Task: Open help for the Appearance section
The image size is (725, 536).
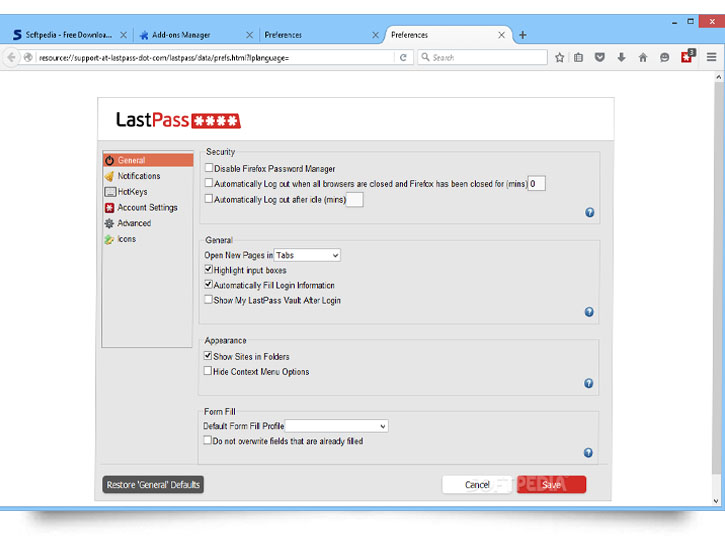Action: 589,383
